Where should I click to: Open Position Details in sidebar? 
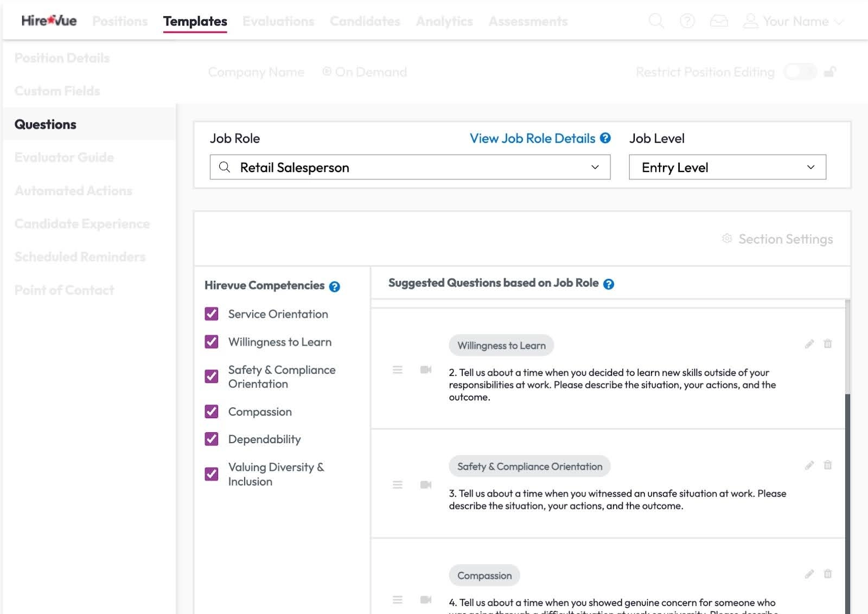(x=62, y=58)
